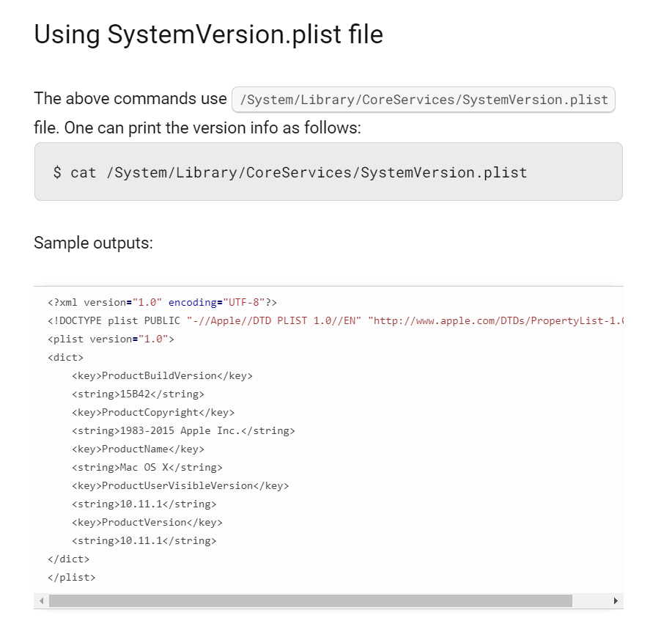672x621 pixels.
Task: Click the "1983-2015 Apple Inc." string line
Action: pos(183,430)
